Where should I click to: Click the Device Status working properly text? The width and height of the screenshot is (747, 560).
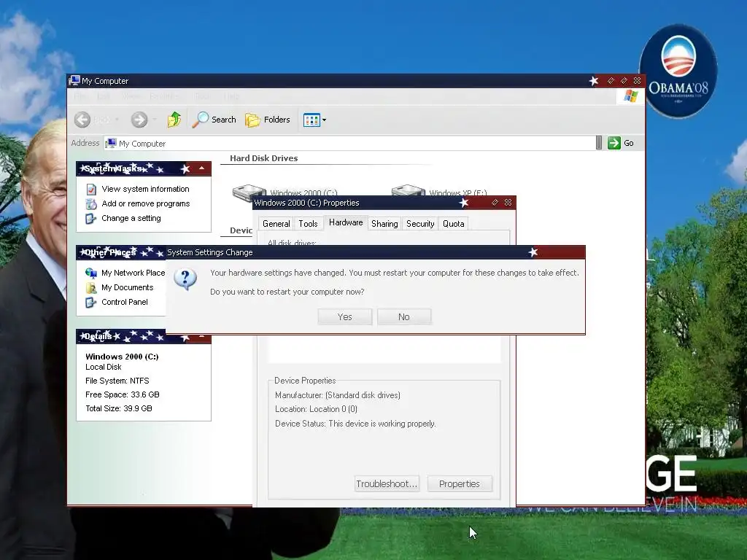(x=355, y=424)
